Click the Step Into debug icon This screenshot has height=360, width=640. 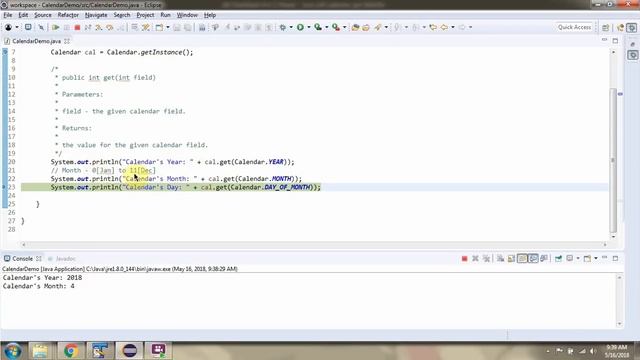(99, 27)
